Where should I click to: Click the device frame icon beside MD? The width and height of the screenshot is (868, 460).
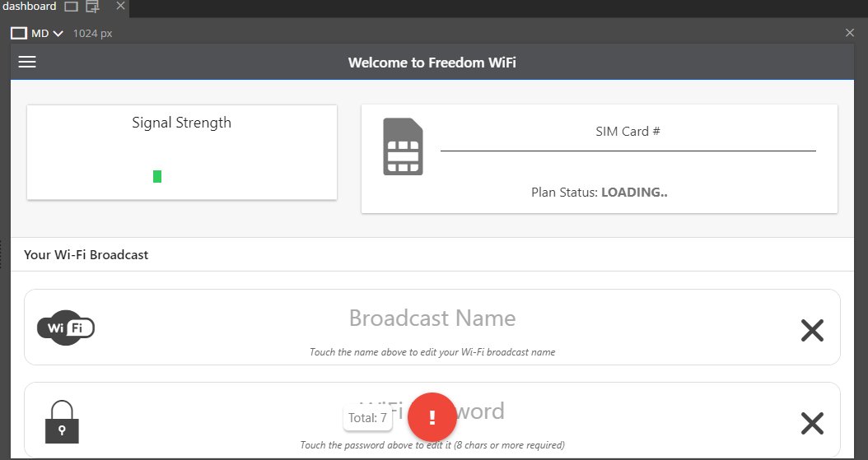[x=19, y=33]
